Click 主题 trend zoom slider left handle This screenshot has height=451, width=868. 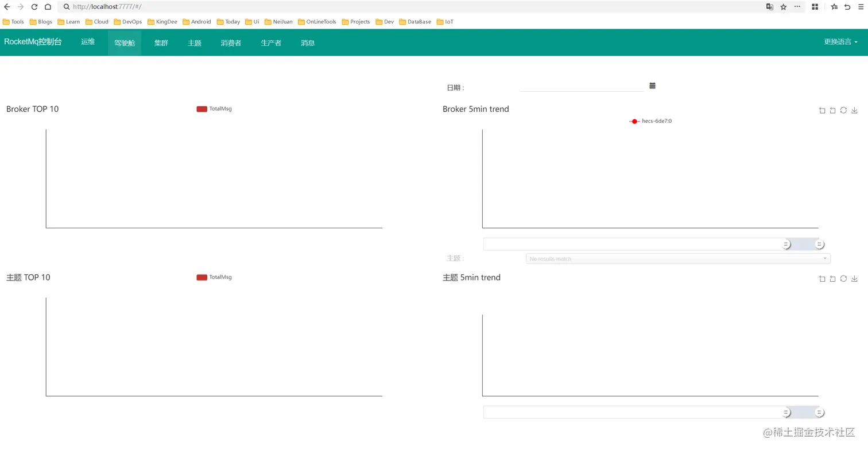pyautogui.click(x=786, y=413)
